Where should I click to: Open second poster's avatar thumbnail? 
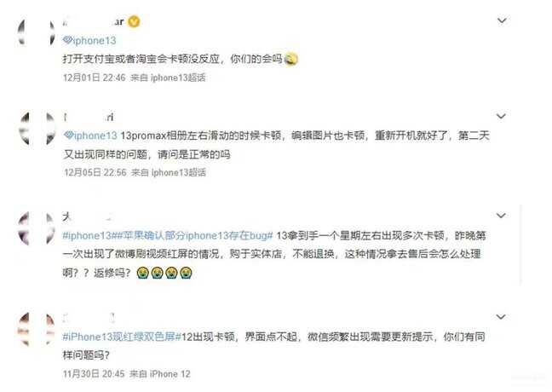pos(37,129)
